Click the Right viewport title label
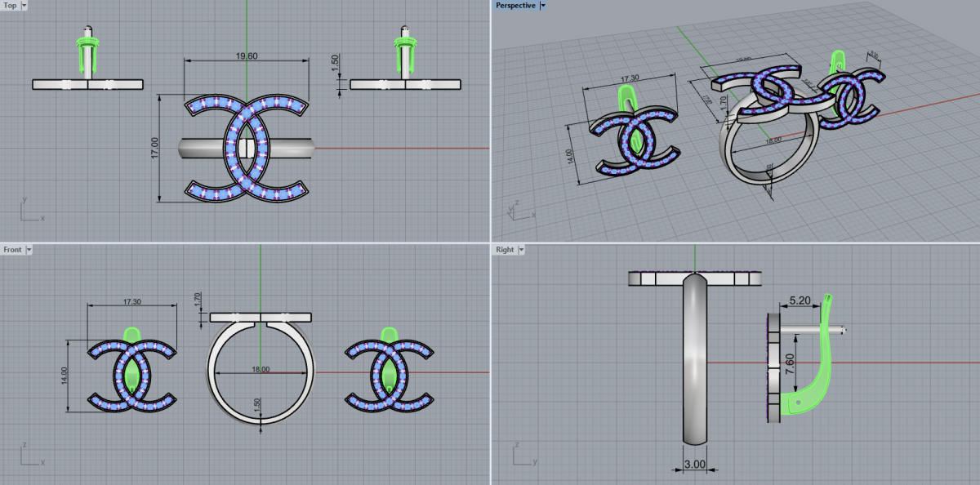 click(505, 249)
